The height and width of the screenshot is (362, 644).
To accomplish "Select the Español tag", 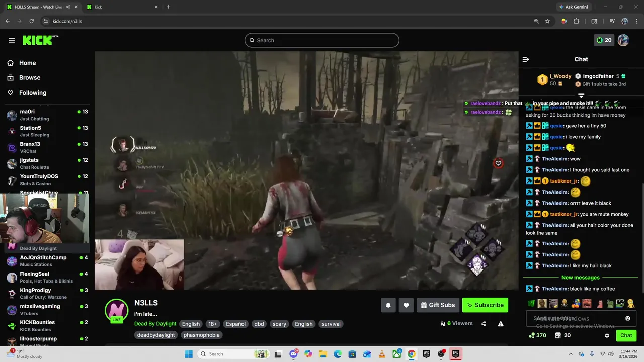I will pos(235,324).
